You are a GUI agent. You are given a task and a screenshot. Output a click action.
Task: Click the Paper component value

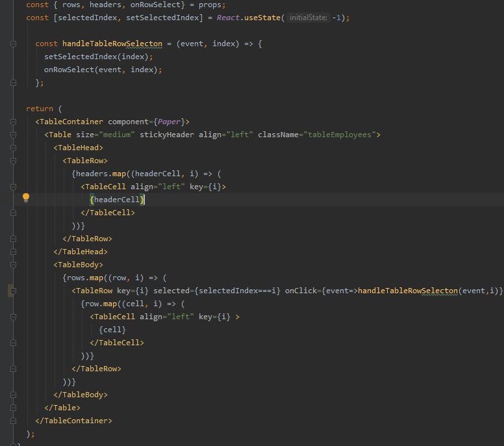point(169,122)
